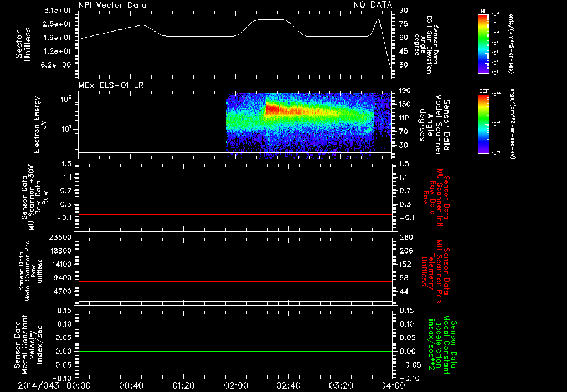Viewport: 567px width, 392px height.
Task: Click the "00:40" time axis label
Action: coord(131,385)
